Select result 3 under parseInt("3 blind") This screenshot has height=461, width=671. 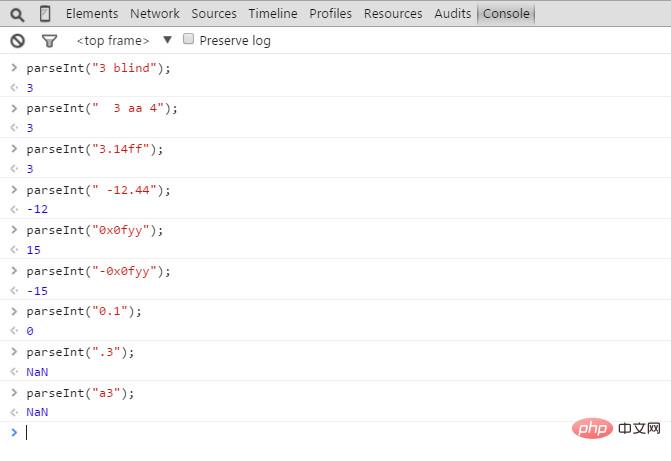tap(30, 88)
